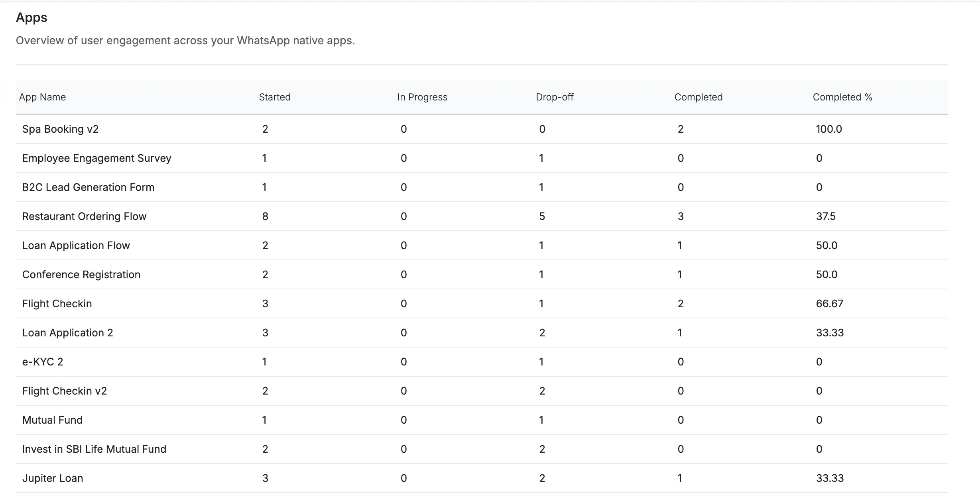This screenshot has height=495, width=980.
Task: Select the Restaurant Ordering Flow app name
Action: (84, 216)
